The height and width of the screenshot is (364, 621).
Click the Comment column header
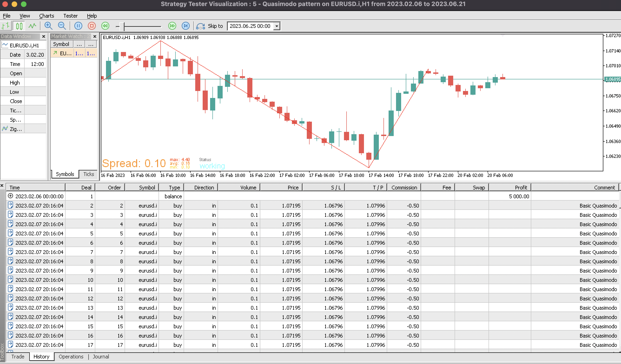[575, 188]
